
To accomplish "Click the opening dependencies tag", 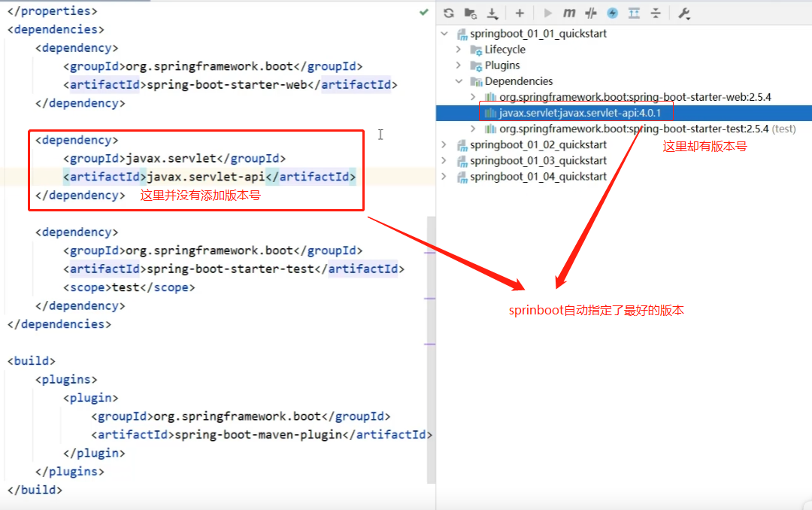I will point(56,29).
